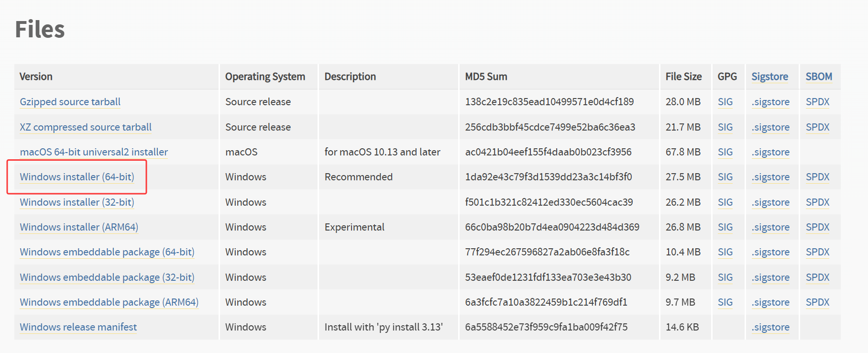Open SPDX for Windows embeddable package (32-bit)
Viewport: 868px width, 353px height.
[817, 277]
